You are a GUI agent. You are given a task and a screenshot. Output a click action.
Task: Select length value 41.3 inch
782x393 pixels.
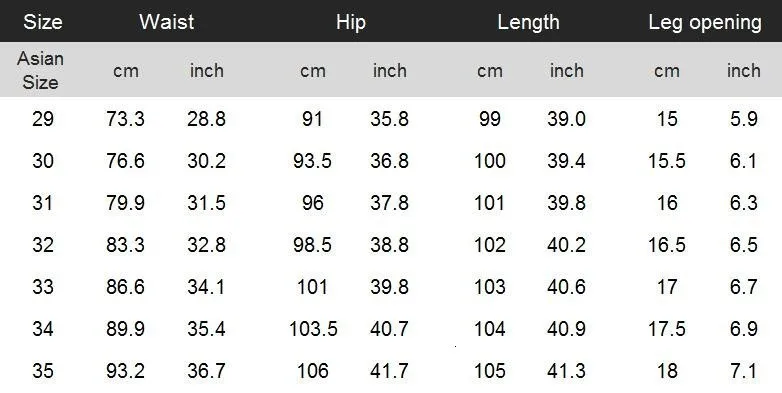coord(566,371)
